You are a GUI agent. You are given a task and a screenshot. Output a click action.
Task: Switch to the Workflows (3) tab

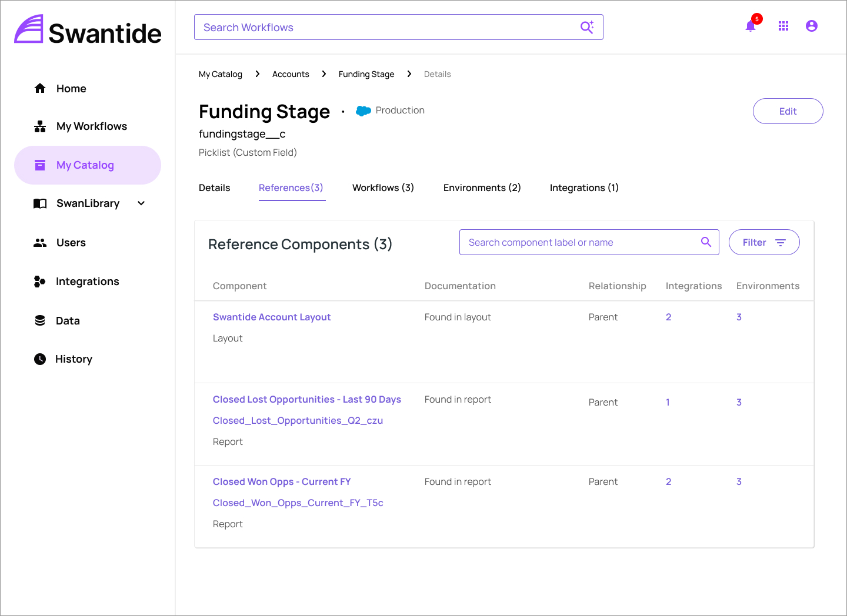coord(383,188)
